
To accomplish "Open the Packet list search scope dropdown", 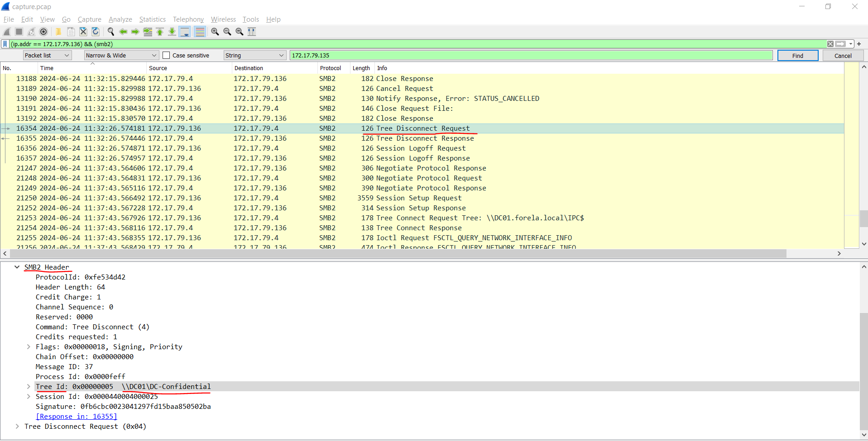I will (48, 56).
